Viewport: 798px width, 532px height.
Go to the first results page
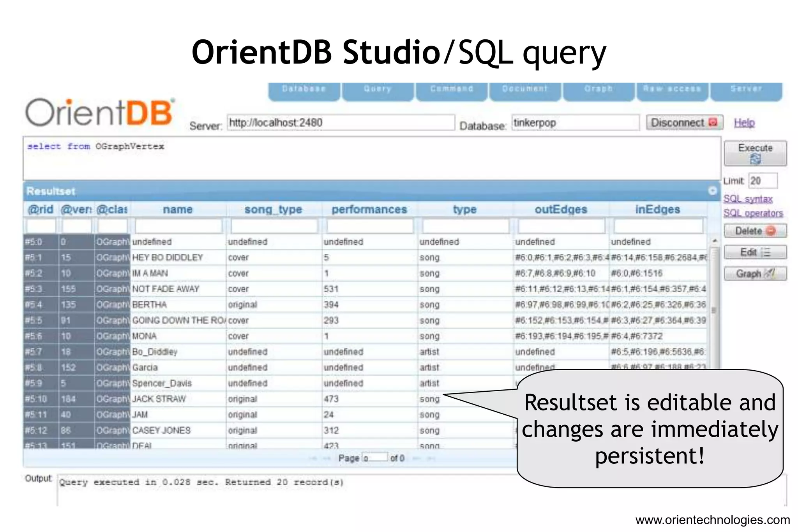(x=313, y=458)
